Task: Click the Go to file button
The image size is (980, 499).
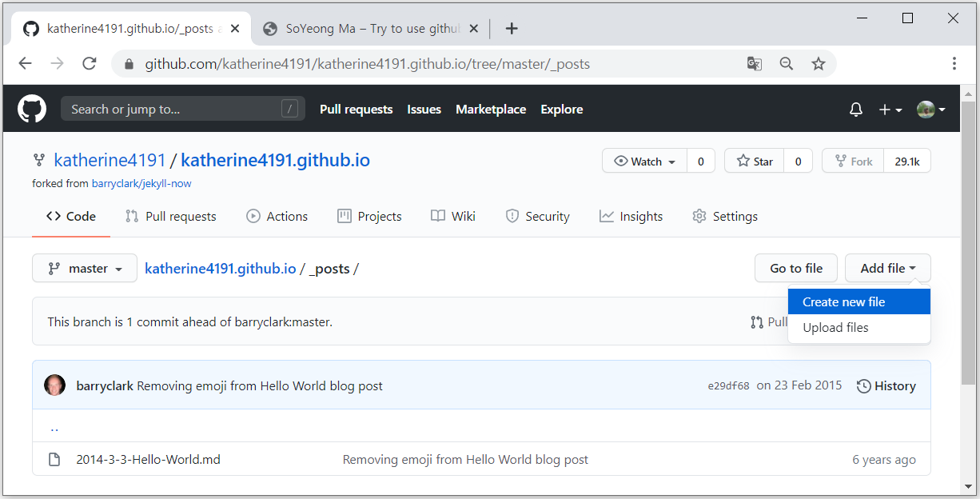Action: click(x=796, y=268)
